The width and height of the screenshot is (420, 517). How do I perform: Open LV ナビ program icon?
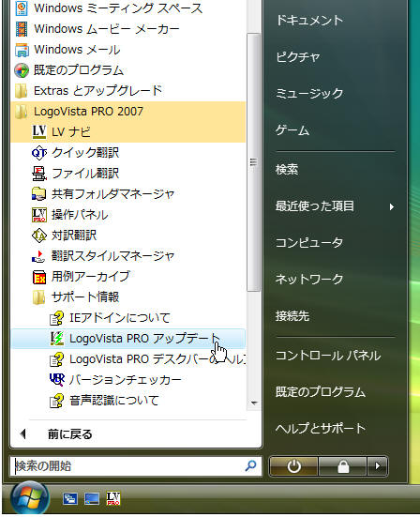click(x=39, y=132)
